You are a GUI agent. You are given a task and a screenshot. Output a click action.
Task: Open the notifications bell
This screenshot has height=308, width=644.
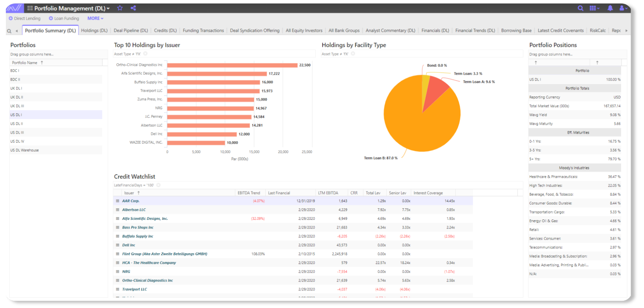[x=610, y=8]
